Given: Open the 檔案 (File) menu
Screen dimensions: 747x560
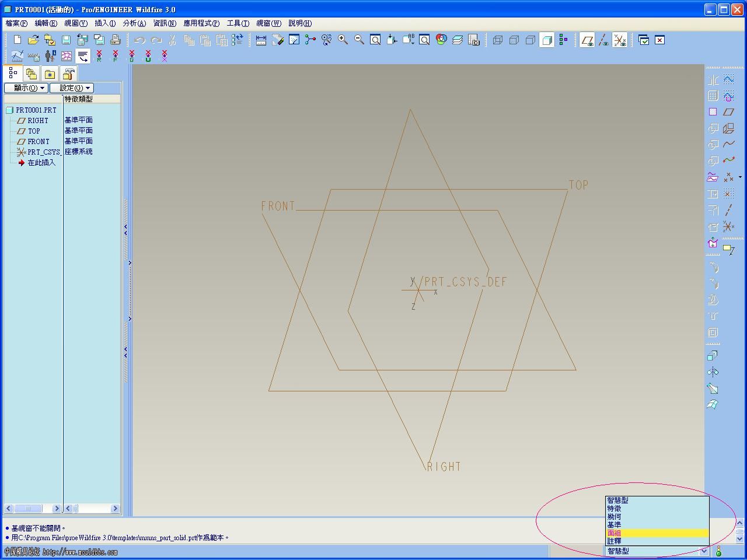Looking at the screenshot, I should (x=16, y=23).
